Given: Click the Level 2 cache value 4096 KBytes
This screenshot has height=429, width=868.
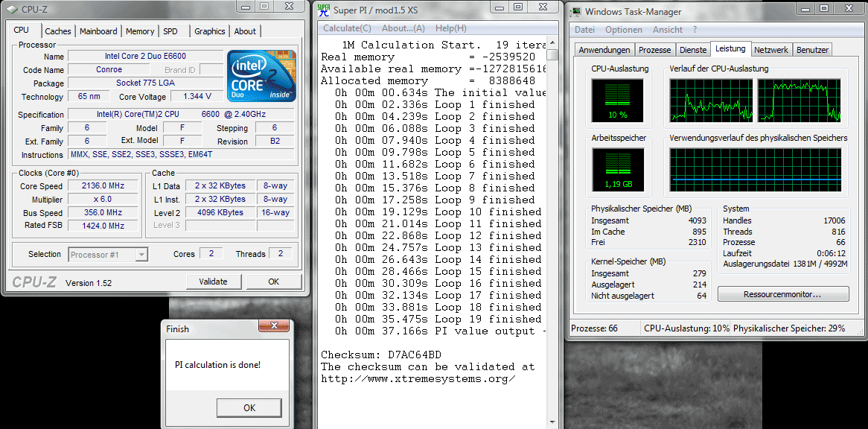Looking at the screenshot, I should pos(220,212).
